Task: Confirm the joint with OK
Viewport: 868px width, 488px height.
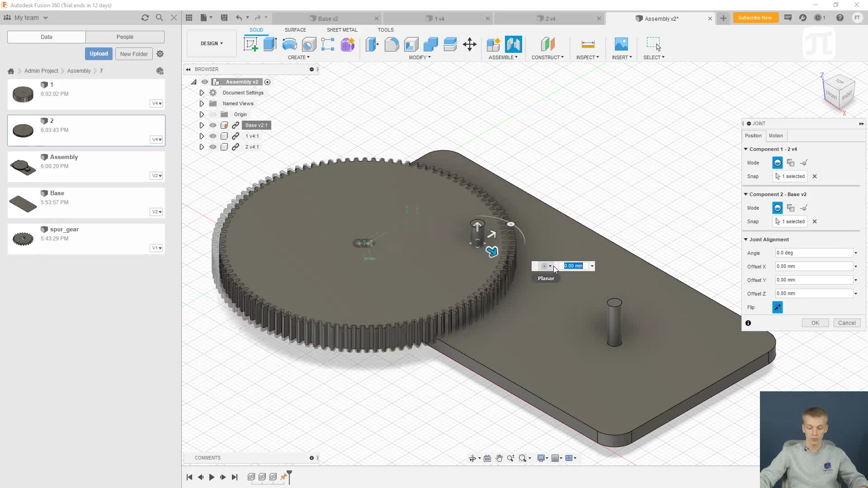Action: (815, 323)
